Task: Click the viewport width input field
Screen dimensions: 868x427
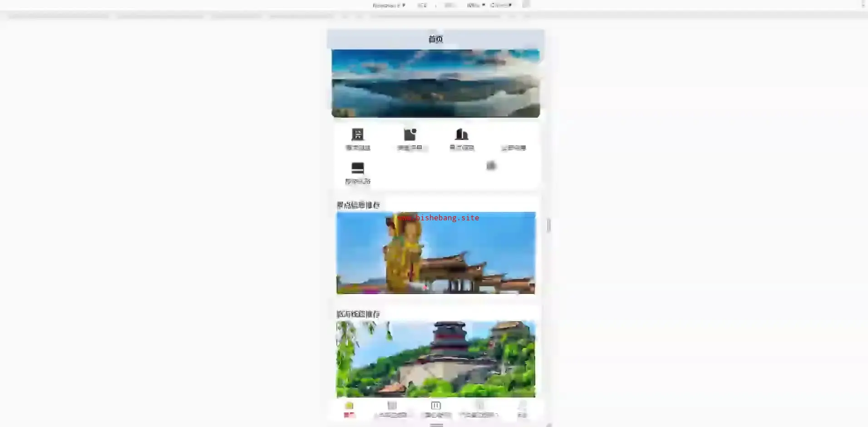Action: pos(422,5)
